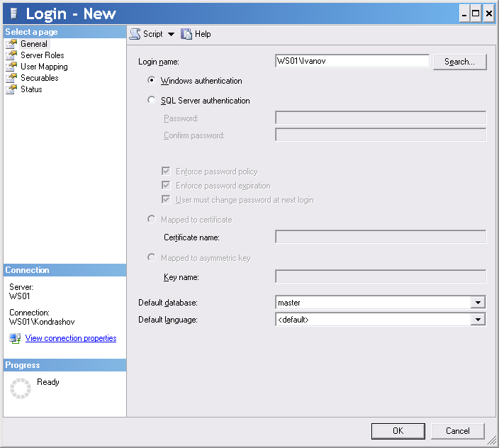499x448 pixels.
Task: Open the User Mapping page
Action: [x=44, y=67]
